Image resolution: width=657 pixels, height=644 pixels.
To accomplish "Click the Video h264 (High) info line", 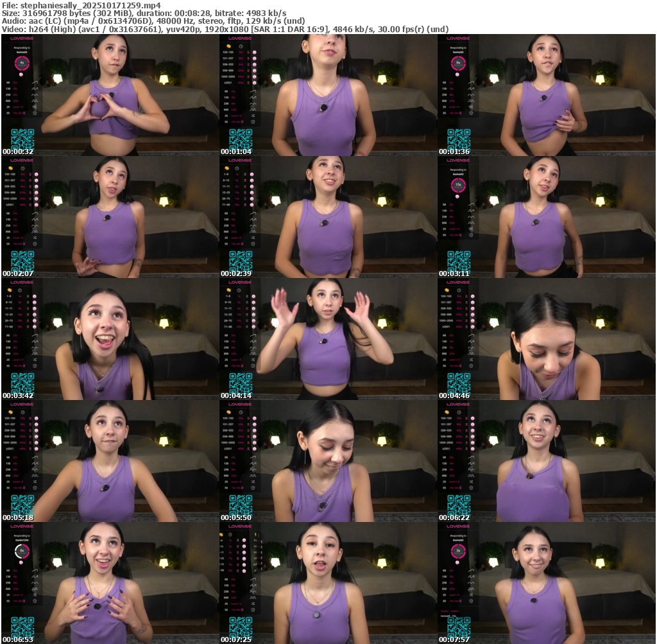I will pos(225,30).
